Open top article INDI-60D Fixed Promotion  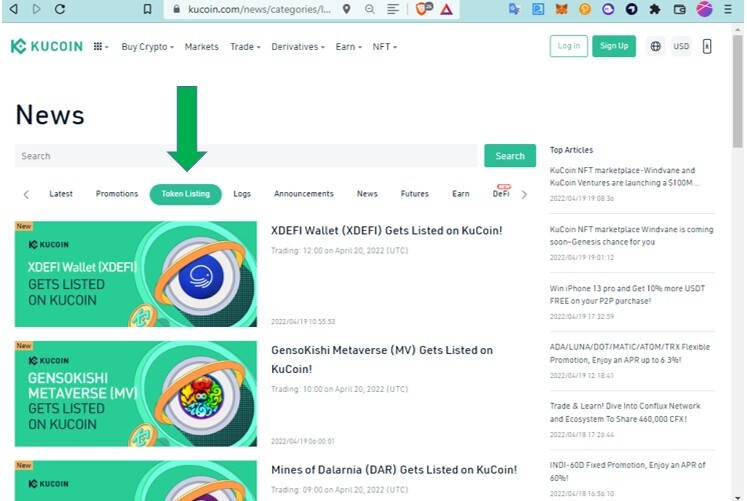[627, 471]
